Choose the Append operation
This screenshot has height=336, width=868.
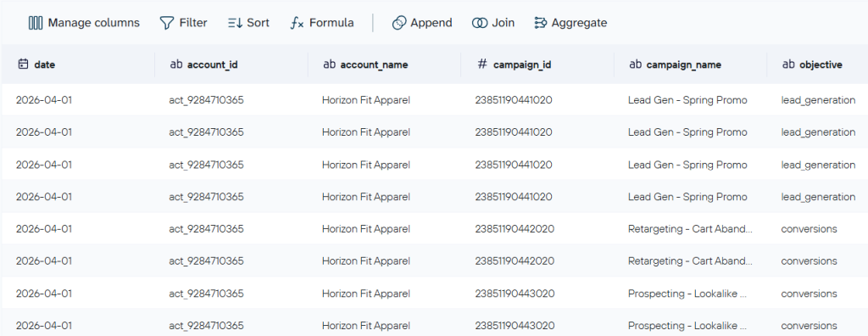(422, 23)
